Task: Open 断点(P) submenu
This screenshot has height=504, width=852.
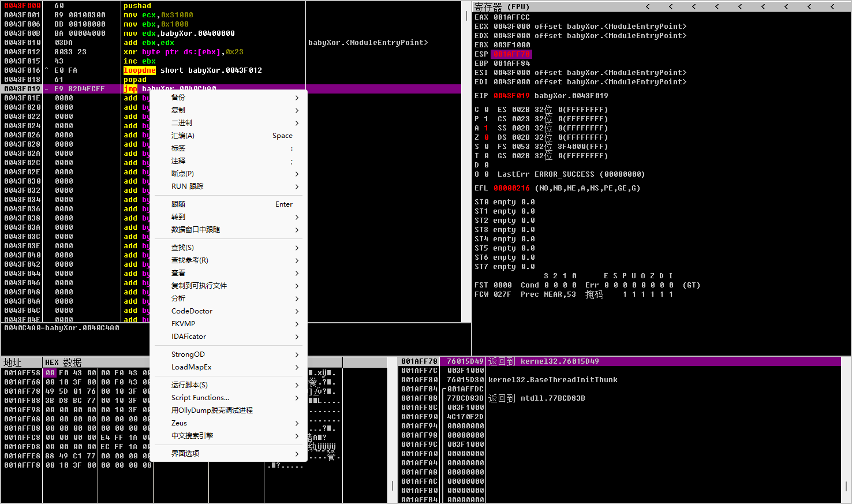Action: (x=229, y=174)
